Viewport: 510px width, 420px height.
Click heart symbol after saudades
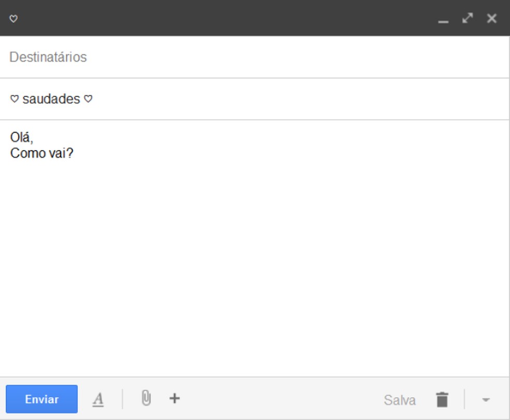[x=88, y=99]
